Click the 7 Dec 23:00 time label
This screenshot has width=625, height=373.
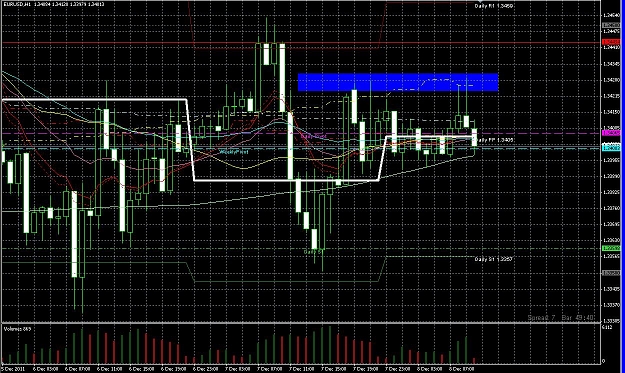coord(398,369)
